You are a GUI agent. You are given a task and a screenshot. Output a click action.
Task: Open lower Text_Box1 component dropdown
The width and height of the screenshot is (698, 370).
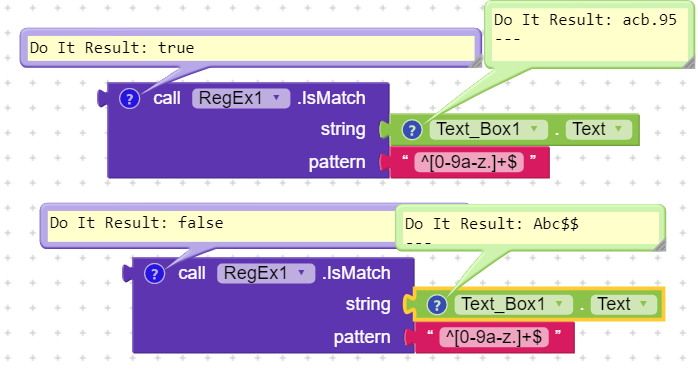tap(513, 304)
